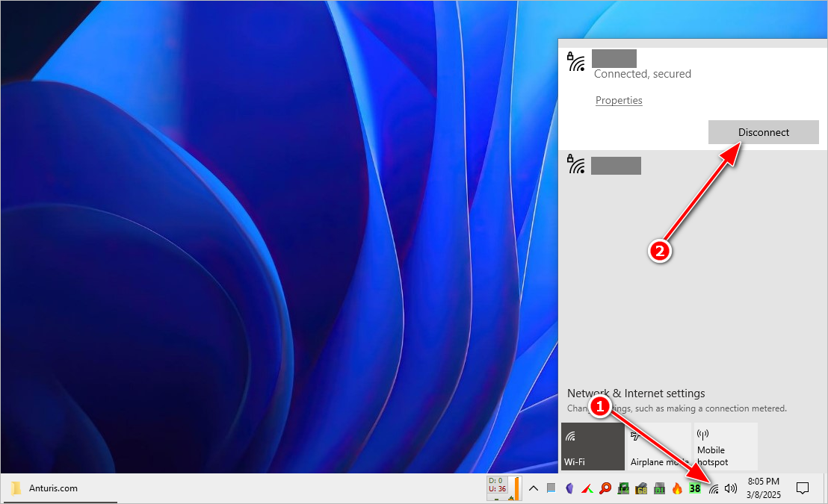
Task: Enable the Mobile hotspot tile
Action: (726, 447)
